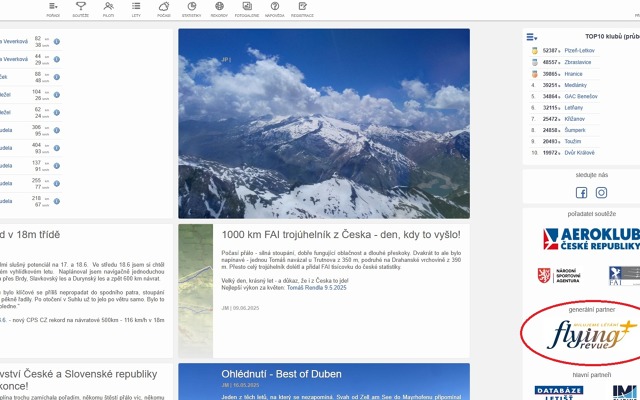Open the Facebook page icon
The image size is (640, 400).
click(x=581, y=193)
